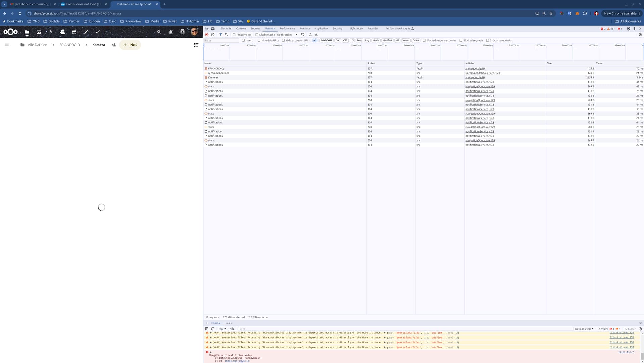
Task: Enable Preserve log checkbox
Action: pyautogui.click(x=234, y=35)
